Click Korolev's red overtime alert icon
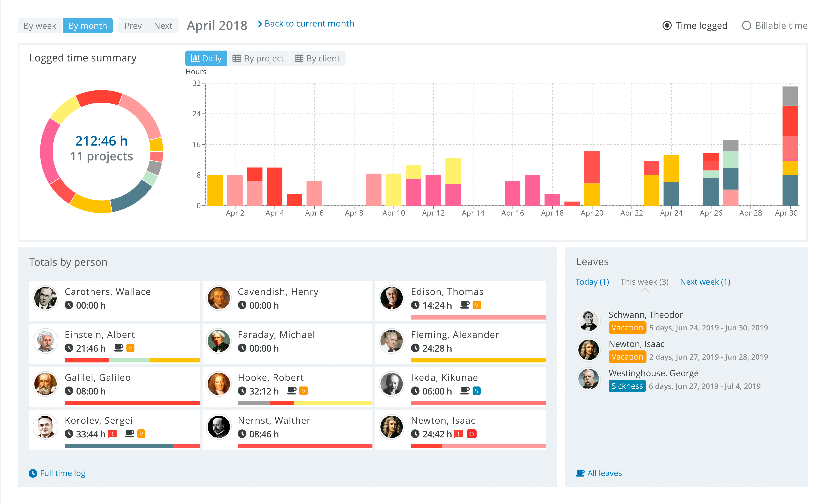The image size is (825, 504). tap(113, 434)
